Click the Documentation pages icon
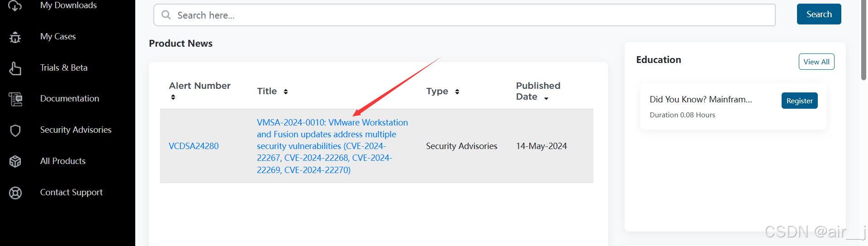This screenshot has height=246, width=868. click(x=15, y=99)
